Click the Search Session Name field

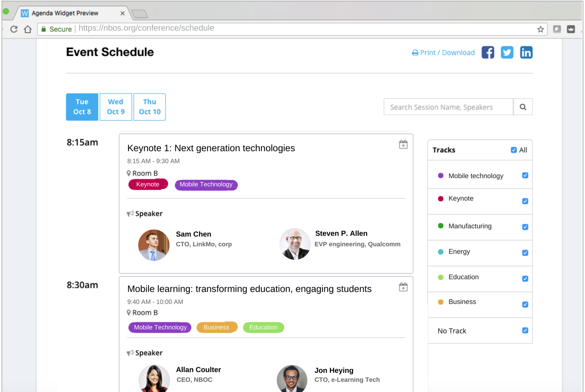tap(448, 107)
